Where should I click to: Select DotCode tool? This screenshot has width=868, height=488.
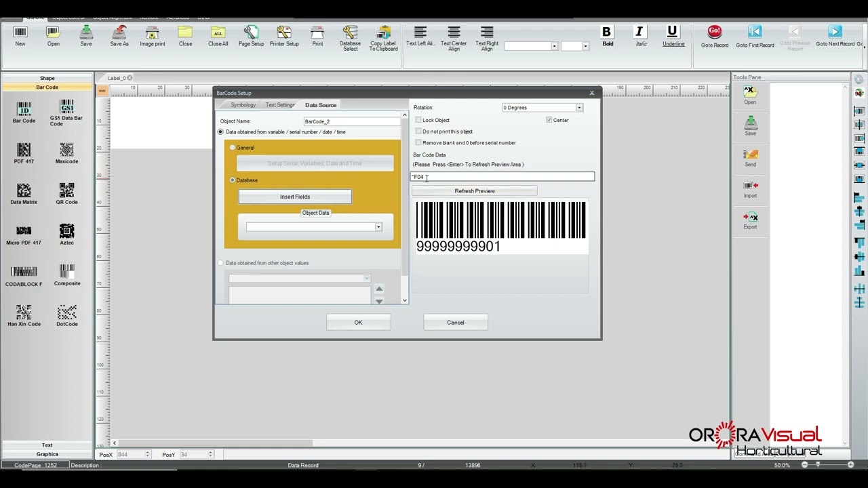click(66, 316)
